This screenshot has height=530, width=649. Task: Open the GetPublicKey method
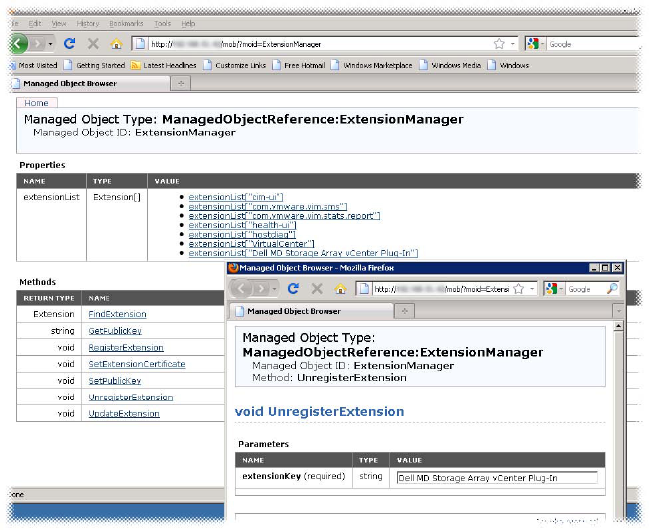115,331
